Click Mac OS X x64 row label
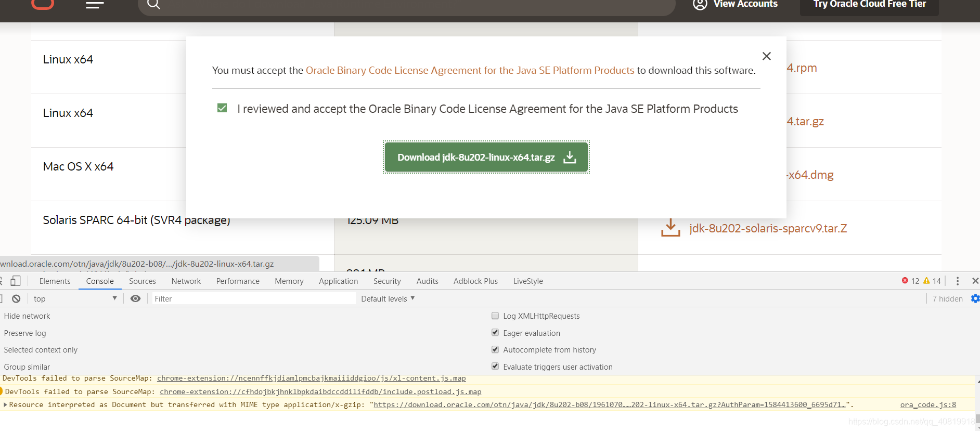Viewport: 980px width, 431px height. pyautogui.click(x=78, y=166)
